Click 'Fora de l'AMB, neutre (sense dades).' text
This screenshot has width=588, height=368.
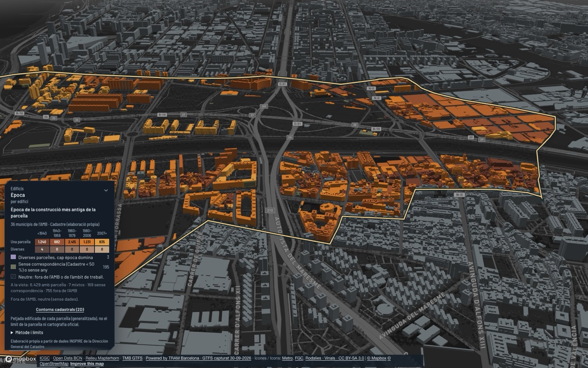pos(44,299)
